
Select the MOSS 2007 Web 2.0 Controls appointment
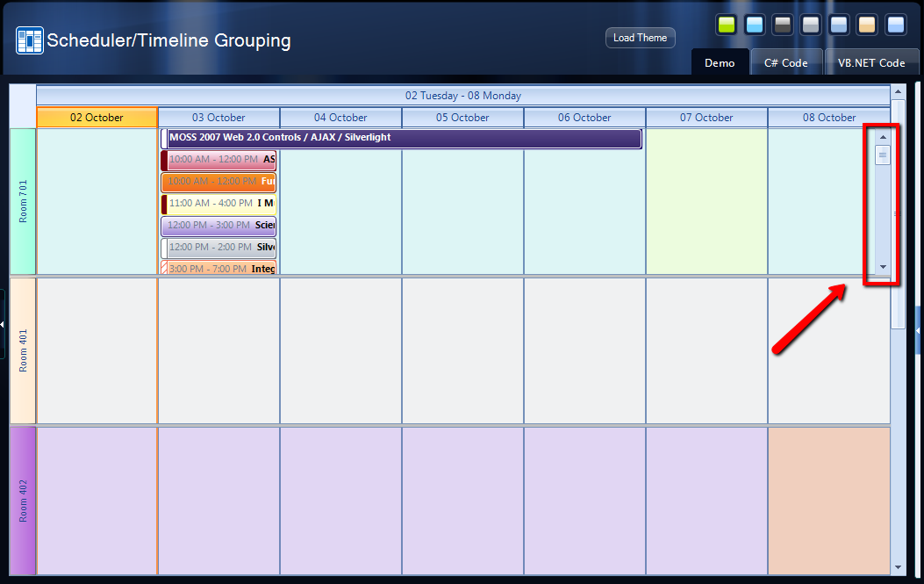pyautogui.click(x=401, y=139)
